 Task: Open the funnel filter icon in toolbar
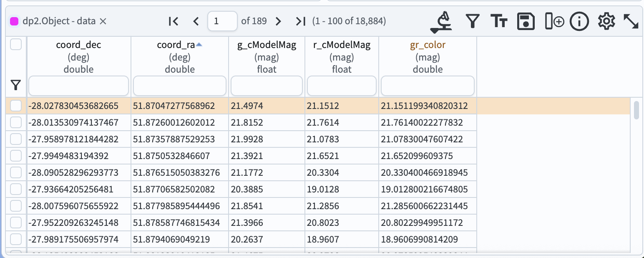tap(472, 21)
